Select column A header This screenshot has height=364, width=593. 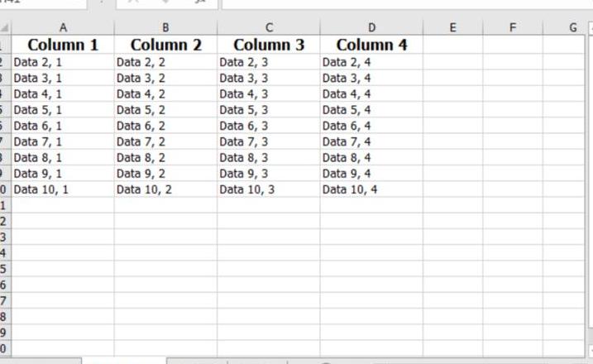coord(63,27)
